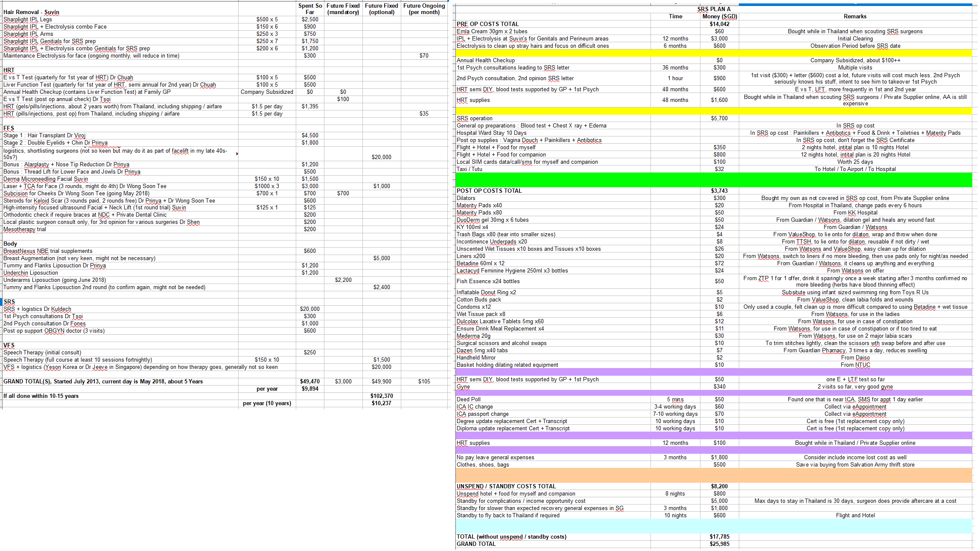Click the 'Dilators' row label
The image size is (980, 551).
(466, 198)
